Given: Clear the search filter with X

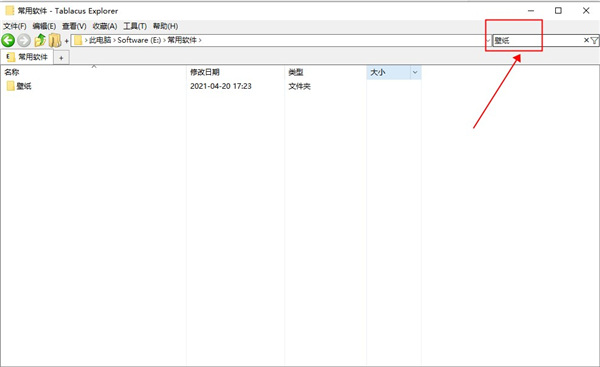Looking at the screenshot, I should click(586, 40).
